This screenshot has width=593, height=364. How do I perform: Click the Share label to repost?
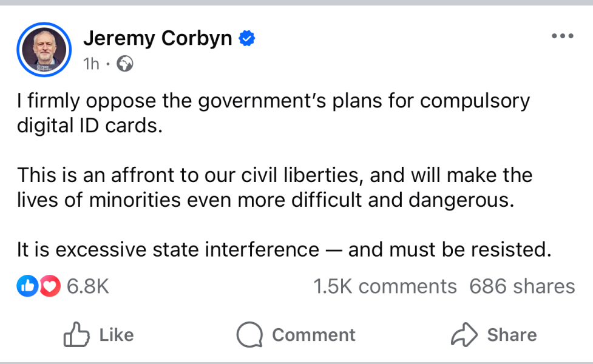point(512,334)
